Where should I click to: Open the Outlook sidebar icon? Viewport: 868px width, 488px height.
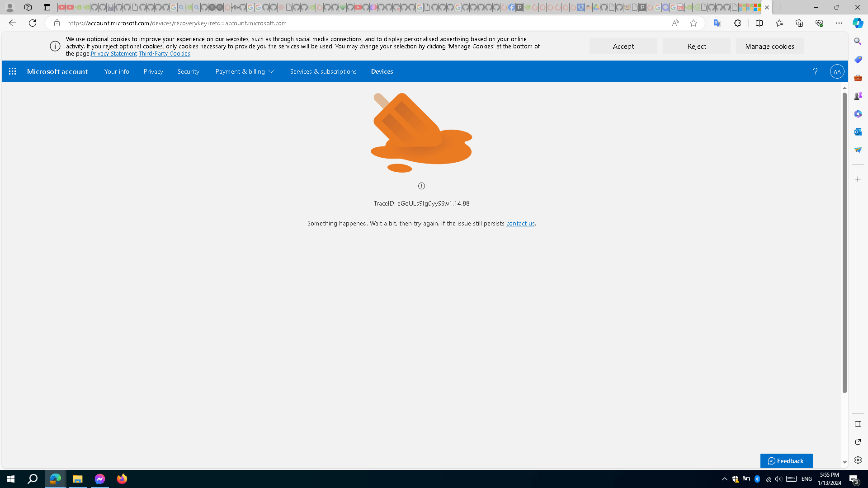(858, 132)
